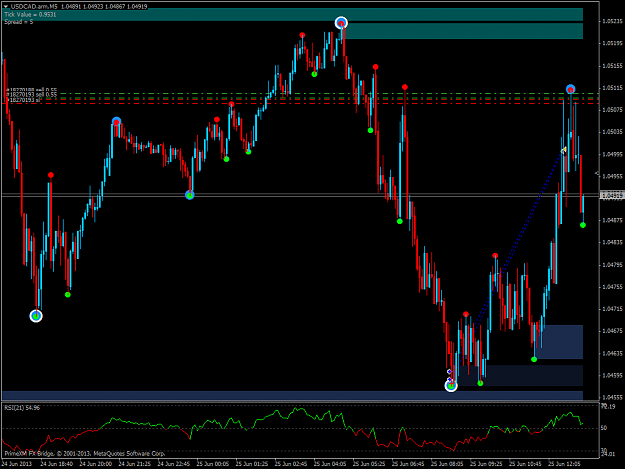
Task: Click the 1.04755 price scale label
Action: [613, 287]
